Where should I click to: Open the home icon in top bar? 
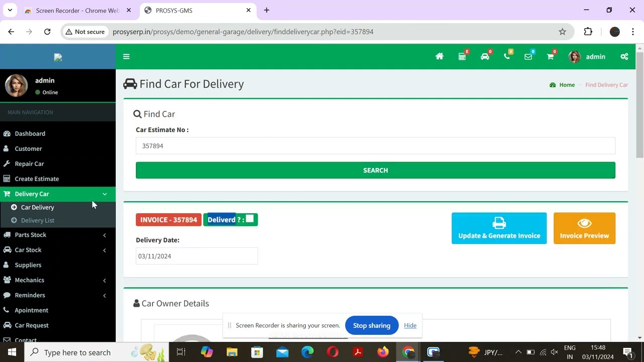click(439, 56)
